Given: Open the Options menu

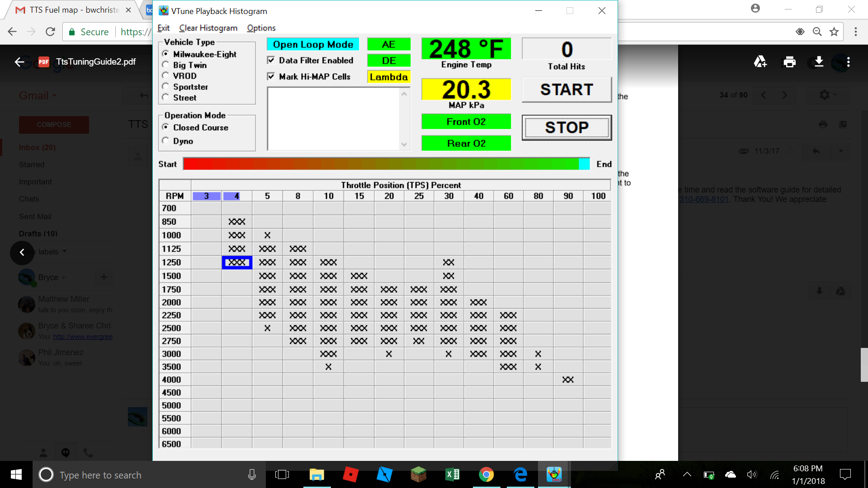Looking at the screenshot, I should click(x=261, y=28).
